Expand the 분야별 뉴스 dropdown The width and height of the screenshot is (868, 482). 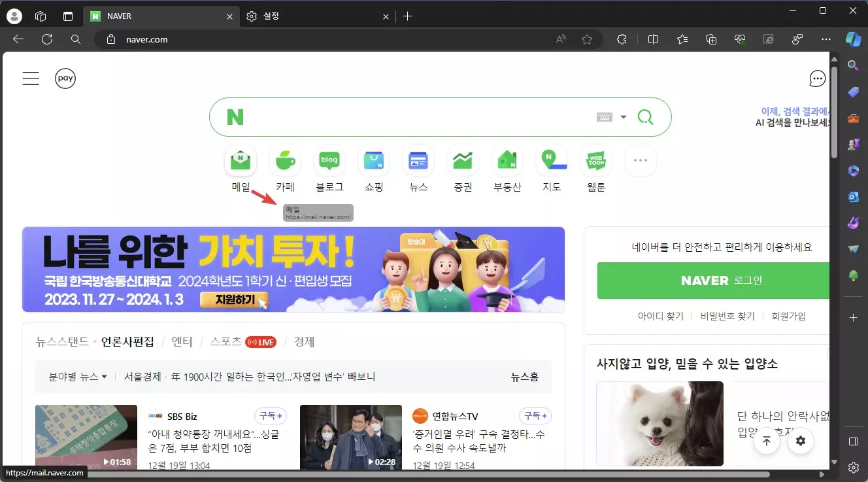click(76, 377)
